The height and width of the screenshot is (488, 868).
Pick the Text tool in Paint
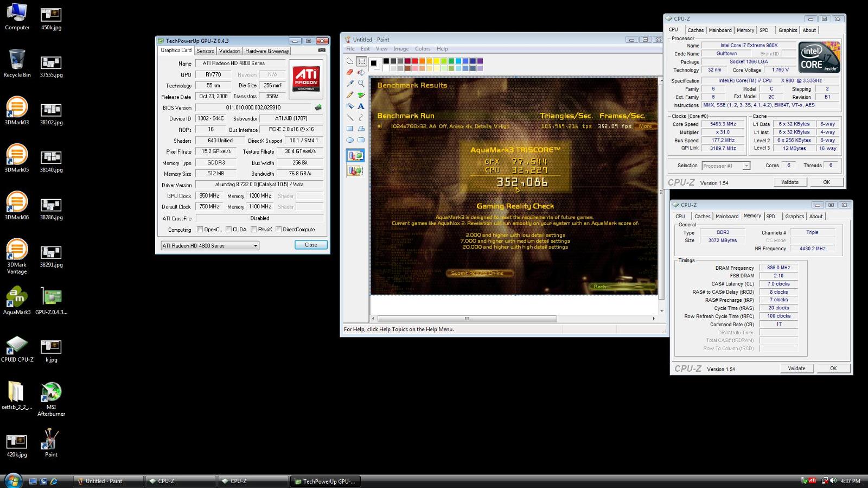tap(361, 106)
